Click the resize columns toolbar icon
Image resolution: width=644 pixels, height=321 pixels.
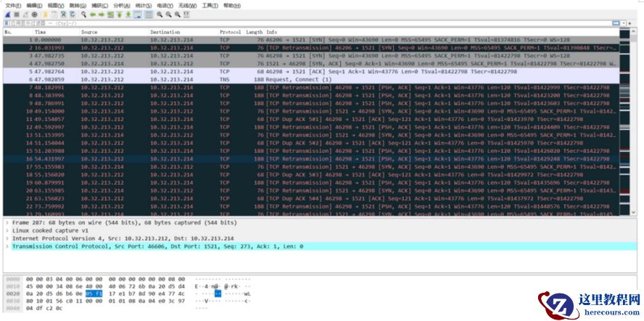(187, 14)
